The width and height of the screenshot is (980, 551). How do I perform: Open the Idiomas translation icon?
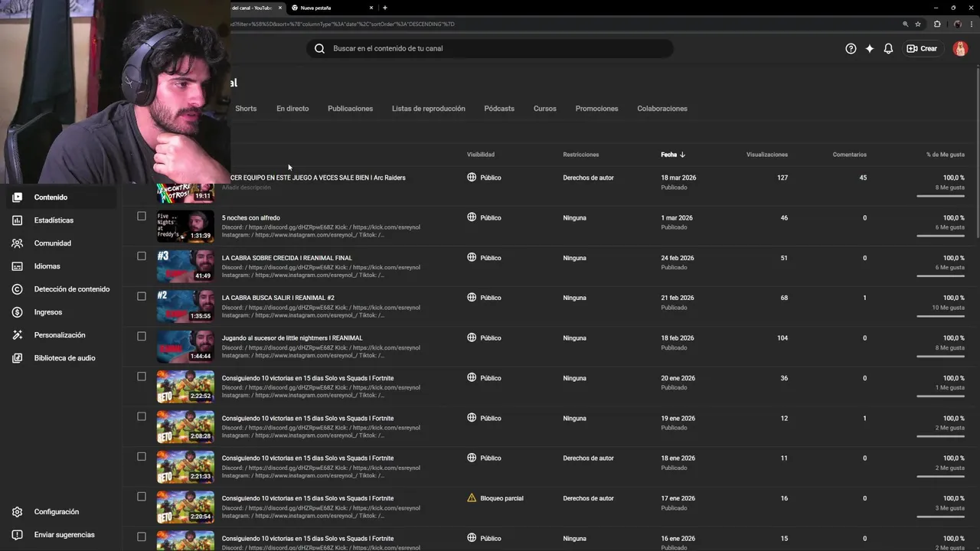(17, 266)
